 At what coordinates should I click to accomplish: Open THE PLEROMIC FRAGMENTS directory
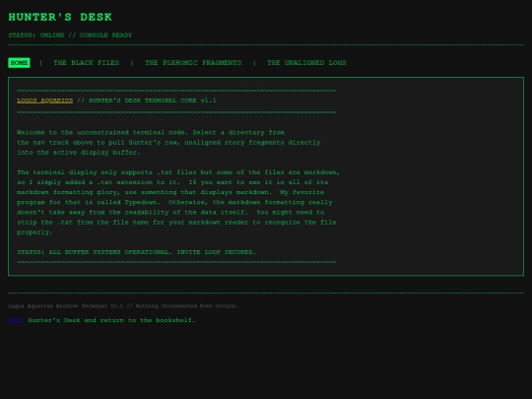pos(193,63)
